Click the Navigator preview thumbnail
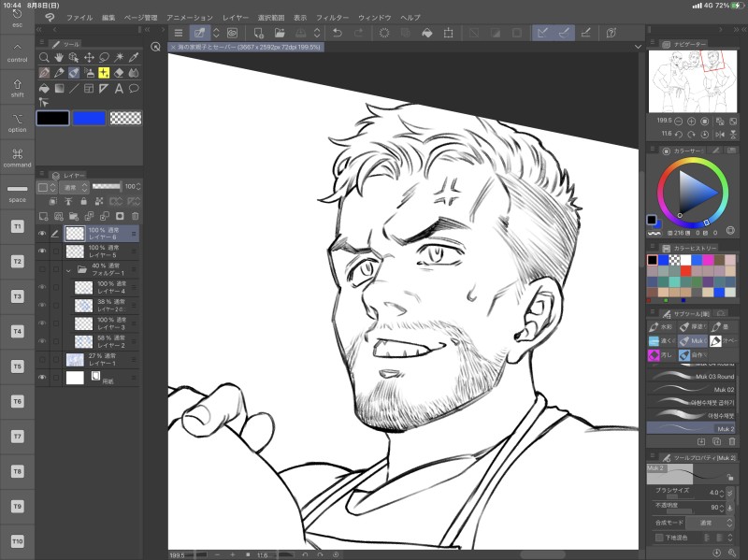 (692, 80)
